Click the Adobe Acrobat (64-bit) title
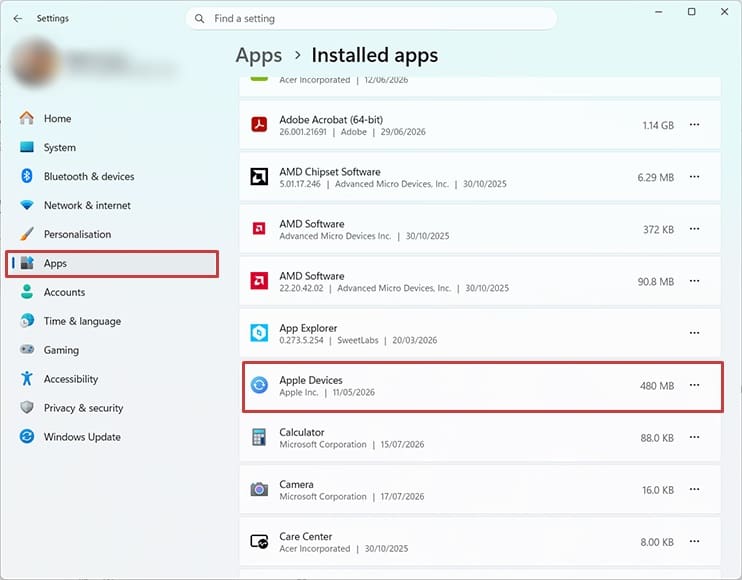The image size is (742, 580). tap(331, 120)
